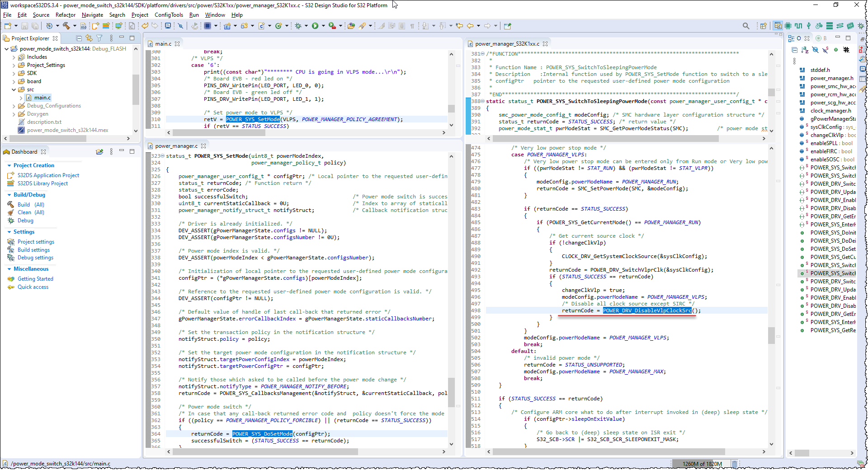Switch to the C/C++ perspective icon
868x470 pixels.
click(778, 26)
